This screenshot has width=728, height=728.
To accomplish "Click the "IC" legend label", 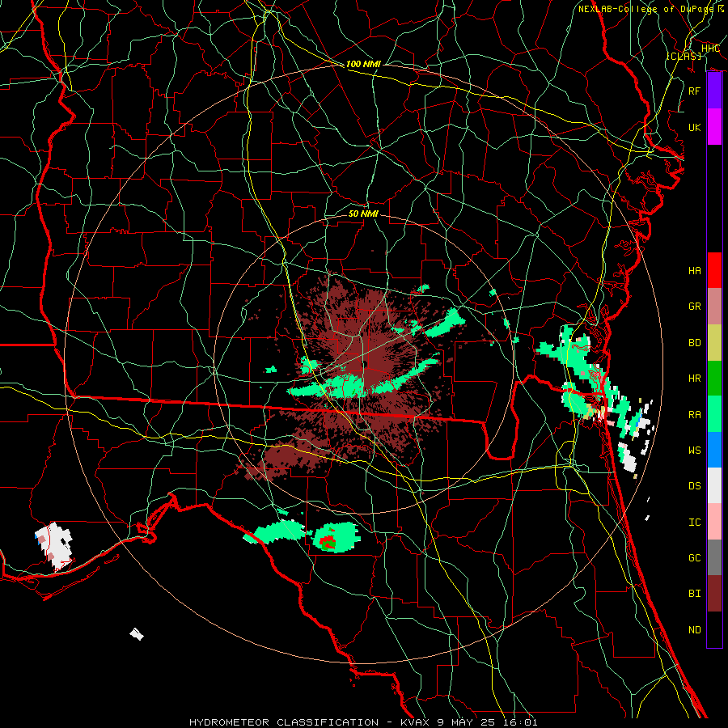I will point(694,523).
